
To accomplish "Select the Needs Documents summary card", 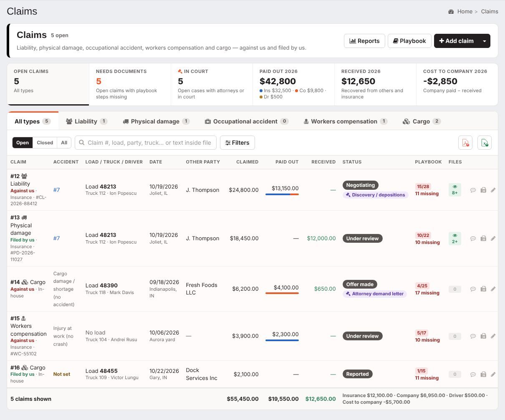I will tap(130, 84).
